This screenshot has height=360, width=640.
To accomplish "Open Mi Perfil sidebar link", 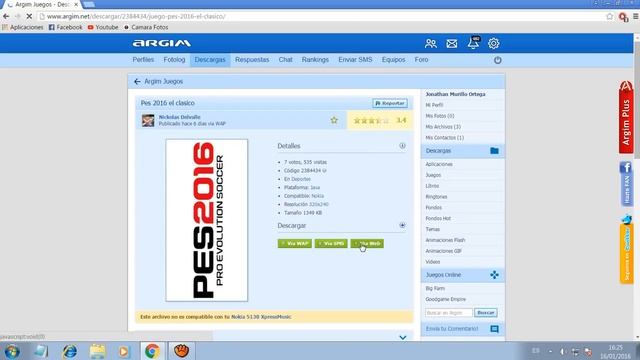I will 434,105.
